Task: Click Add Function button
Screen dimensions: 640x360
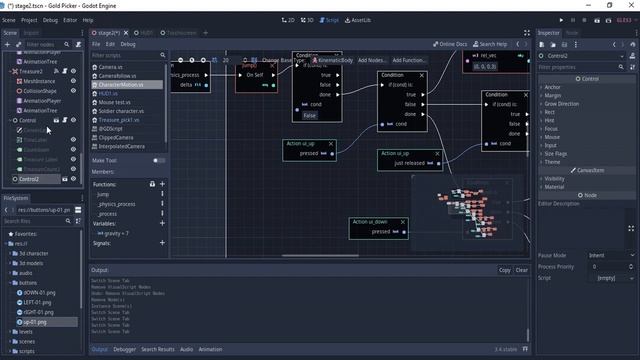Action: coord(409,60)
